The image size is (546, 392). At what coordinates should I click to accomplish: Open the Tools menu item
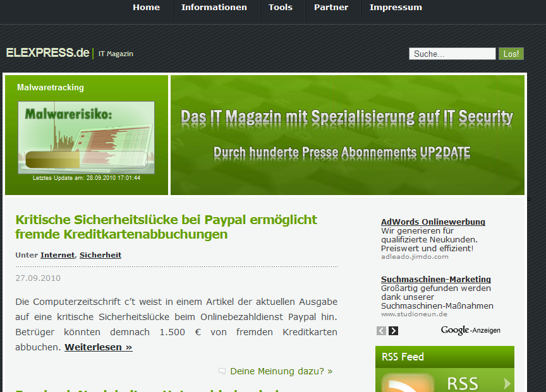point(281,8)
